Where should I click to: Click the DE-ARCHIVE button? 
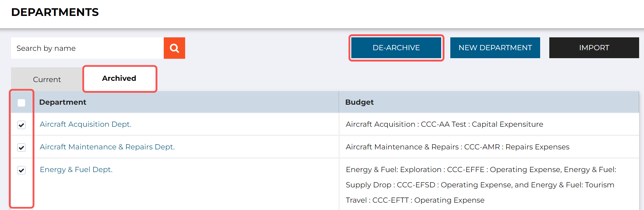coord(396,48)
